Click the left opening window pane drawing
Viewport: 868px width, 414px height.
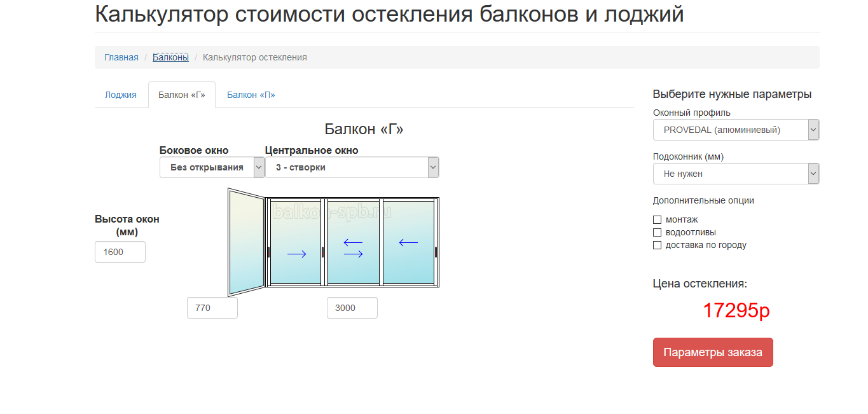click(245, 242)
